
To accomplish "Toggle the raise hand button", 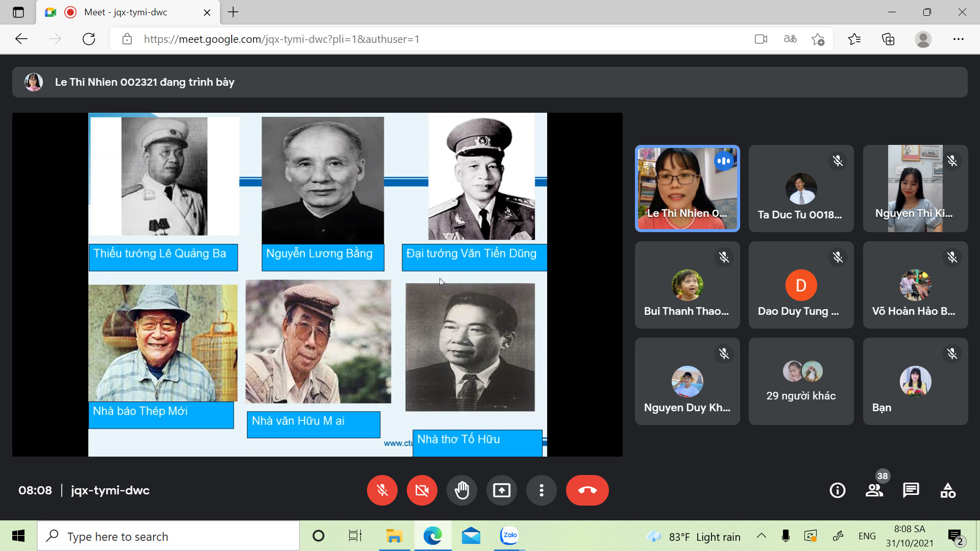I will [x=461, y=490].
